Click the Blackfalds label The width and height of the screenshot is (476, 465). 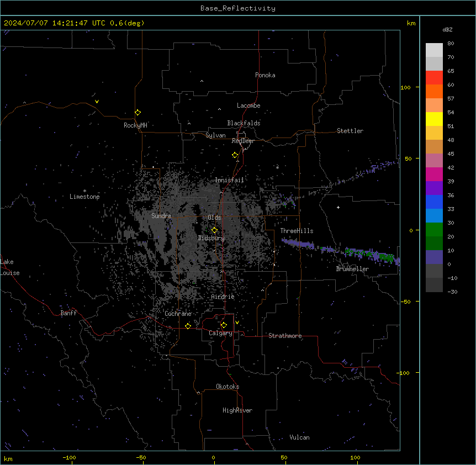point(244,123)
